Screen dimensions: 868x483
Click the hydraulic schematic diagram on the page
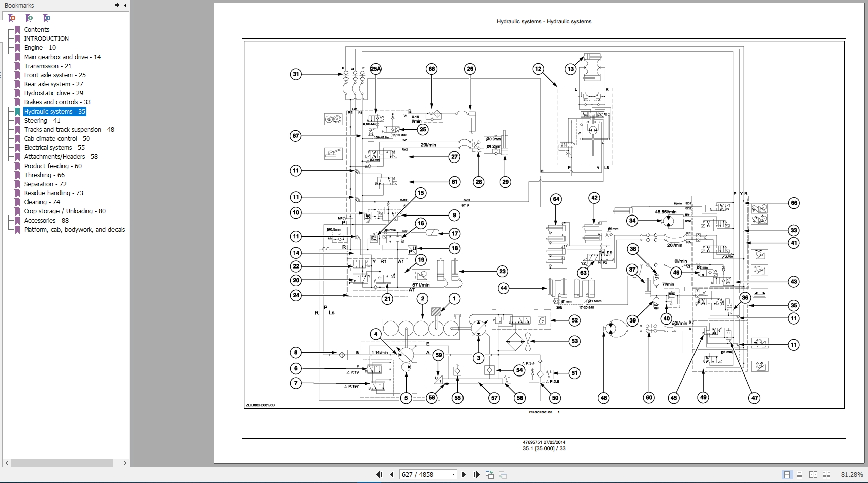click(x=544, y=225)
